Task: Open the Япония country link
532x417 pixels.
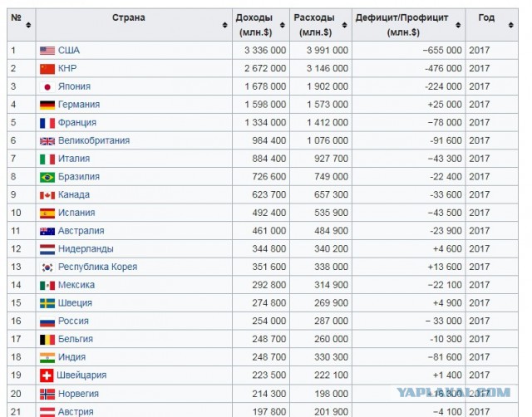Action: [x=74, y=86]
